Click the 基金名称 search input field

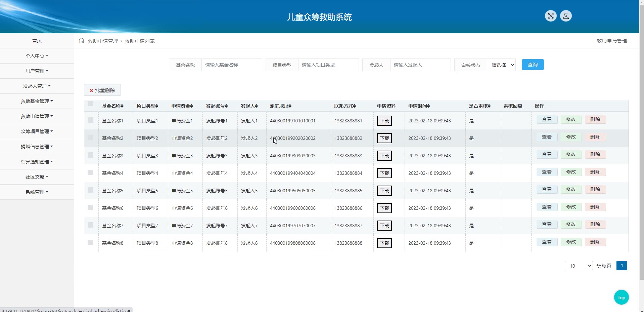(x=231, y=65)
